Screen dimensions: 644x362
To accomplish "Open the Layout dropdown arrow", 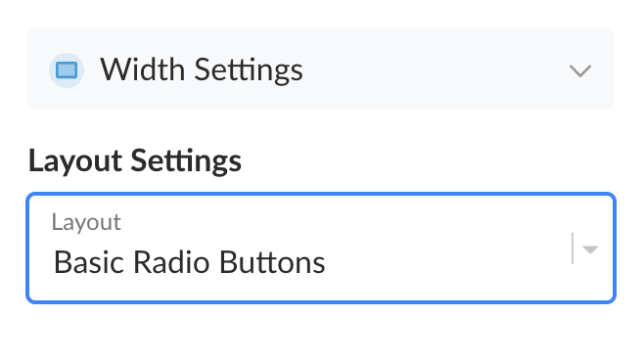I will 590,249.
